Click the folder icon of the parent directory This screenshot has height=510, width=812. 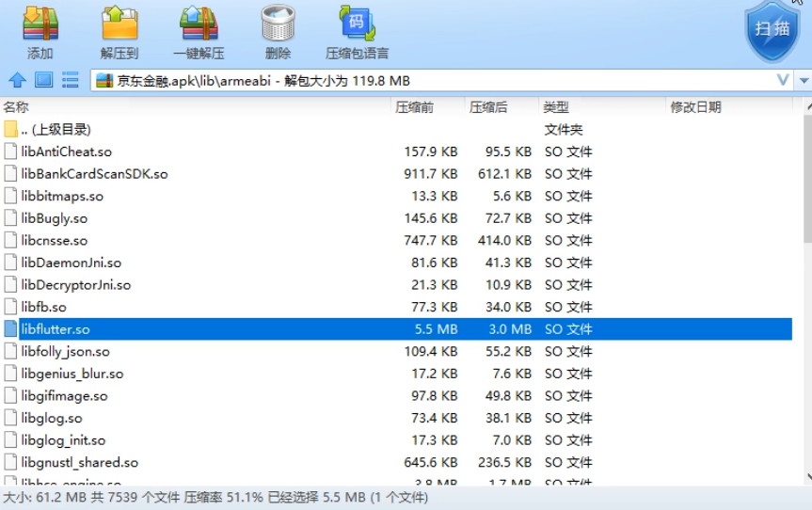10,129
